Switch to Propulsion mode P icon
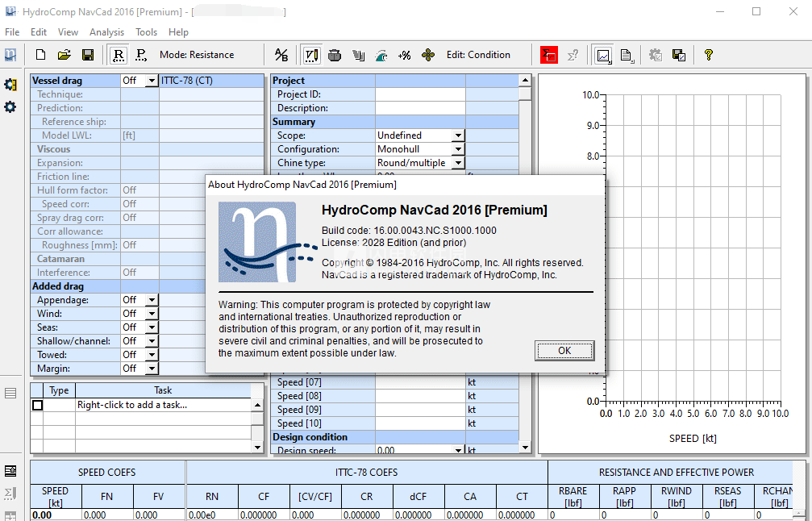812x521 pixels. click(141, 55)
